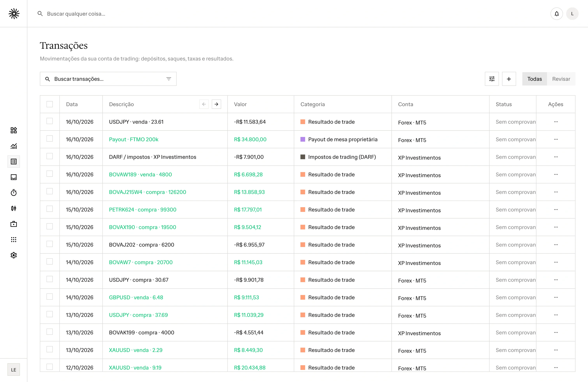Image resolution: width=588 pixels, height=382 pixels.
Task: Sort by the Valor column header
Action: [240, 104]
